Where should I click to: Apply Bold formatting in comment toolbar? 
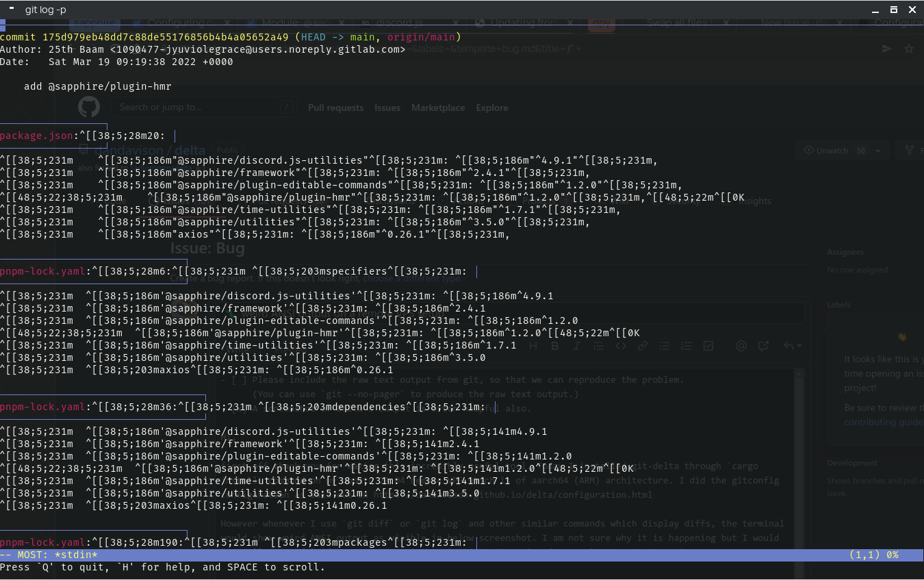554,346
